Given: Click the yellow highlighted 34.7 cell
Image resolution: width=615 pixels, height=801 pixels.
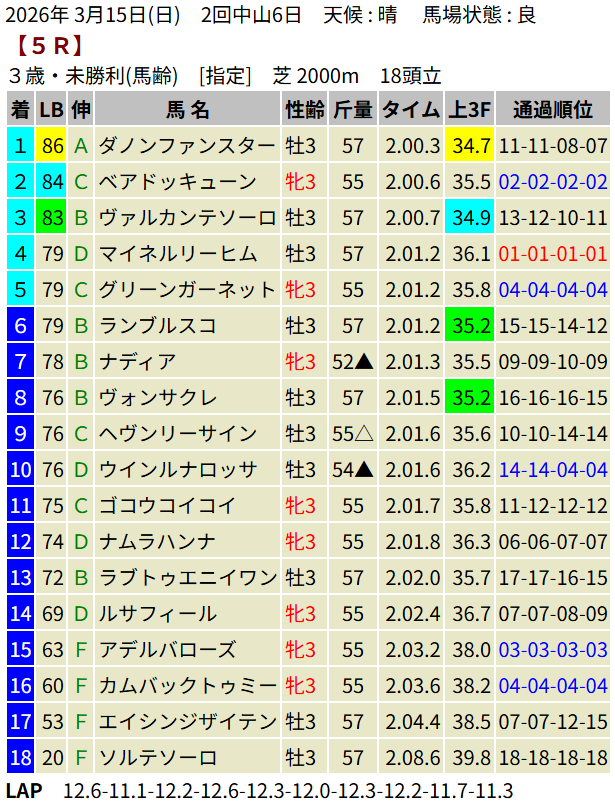Looking at the screenshot, I should (x=470, y=146).
